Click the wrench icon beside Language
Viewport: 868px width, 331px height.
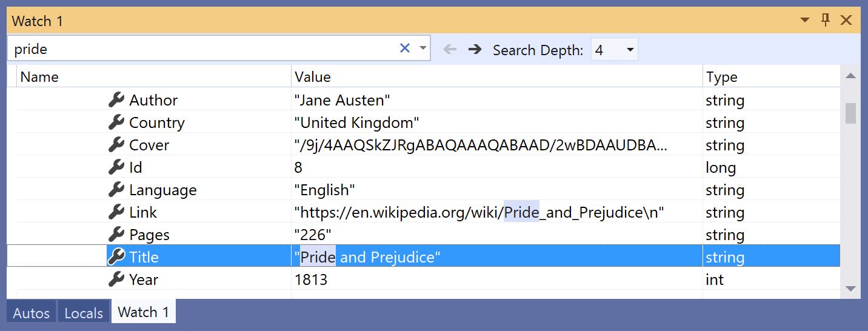click(116, 190)
